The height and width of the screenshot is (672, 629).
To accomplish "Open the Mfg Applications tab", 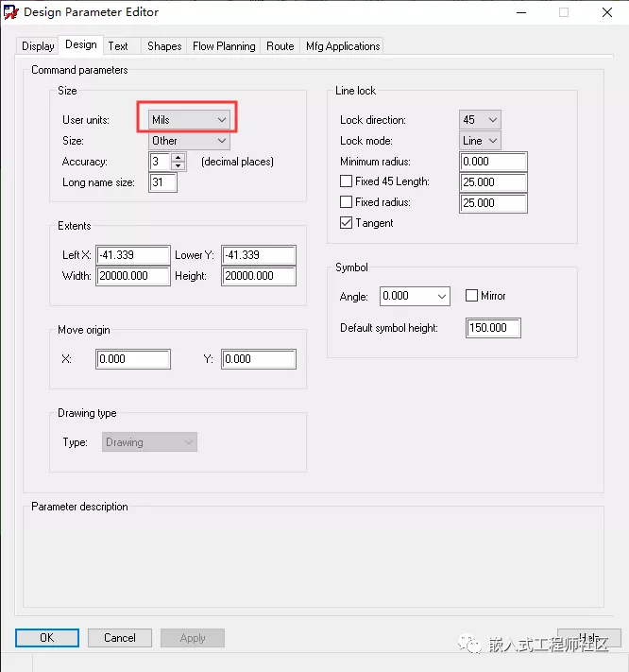I will pyautogui.click(x=343, y=46).
